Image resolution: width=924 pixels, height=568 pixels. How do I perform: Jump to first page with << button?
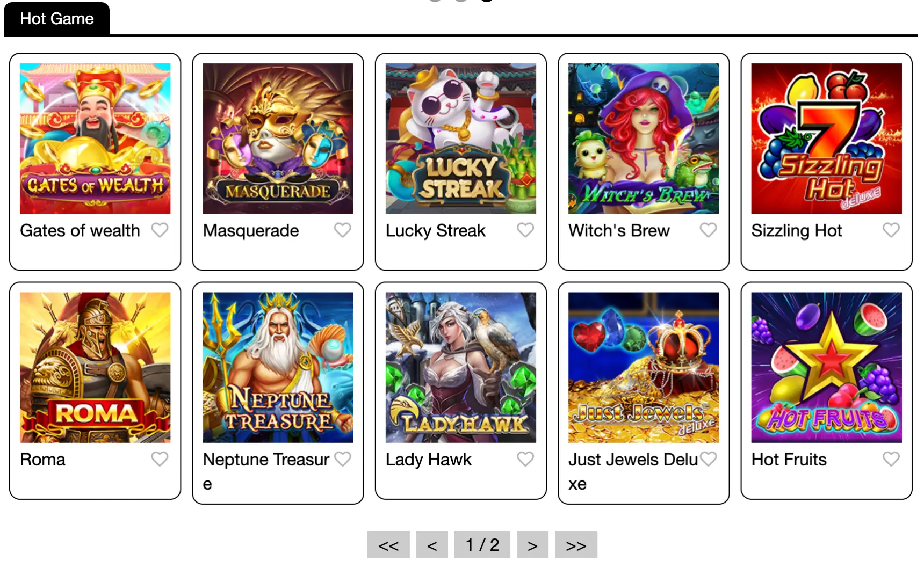tap(388, 545)
